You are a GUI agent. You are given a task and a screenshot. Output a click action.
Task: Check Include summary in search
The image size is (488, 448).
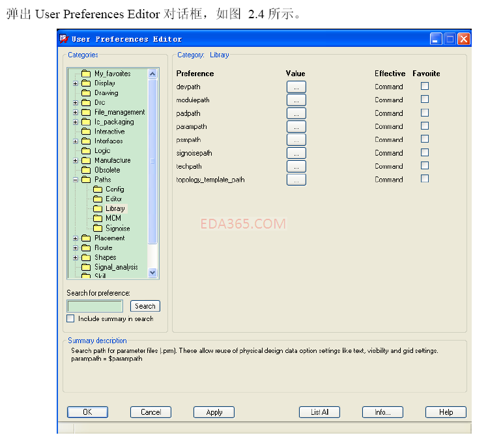click(70, 318)
